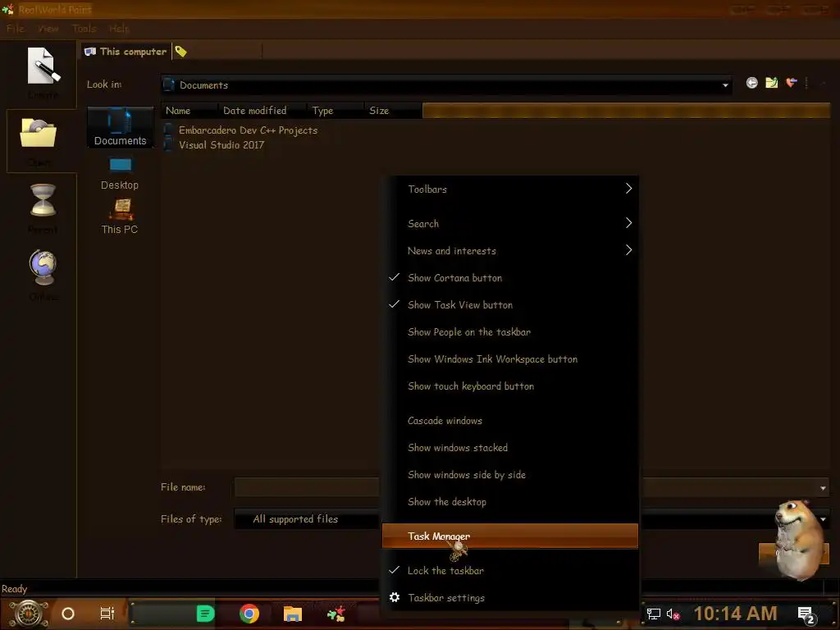Toggle Lock the taskbar option
Screen dimensions: 840x630
pos(510,571)
